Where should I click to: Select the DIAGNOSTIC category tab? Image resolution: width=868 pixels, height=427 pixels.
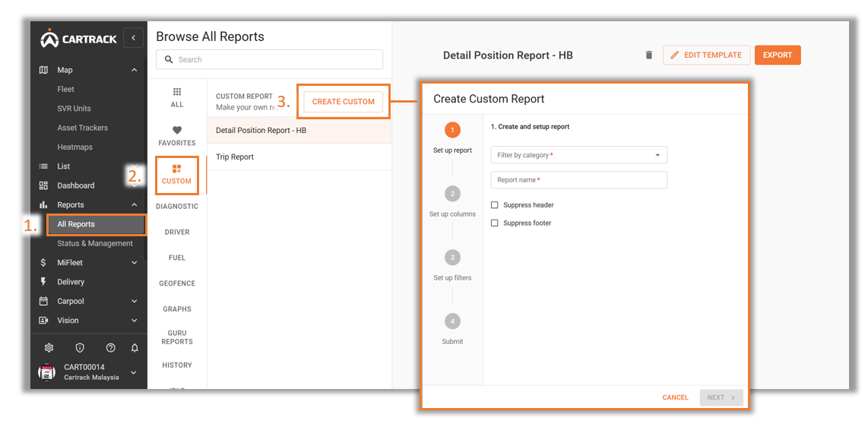point(177,207)
